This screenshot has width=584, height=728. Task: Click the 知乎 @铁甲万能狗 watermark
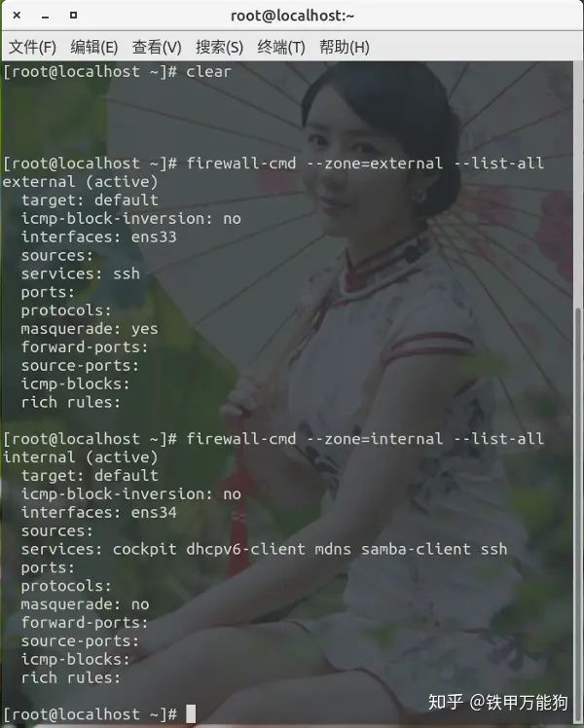tap(497, 702)
